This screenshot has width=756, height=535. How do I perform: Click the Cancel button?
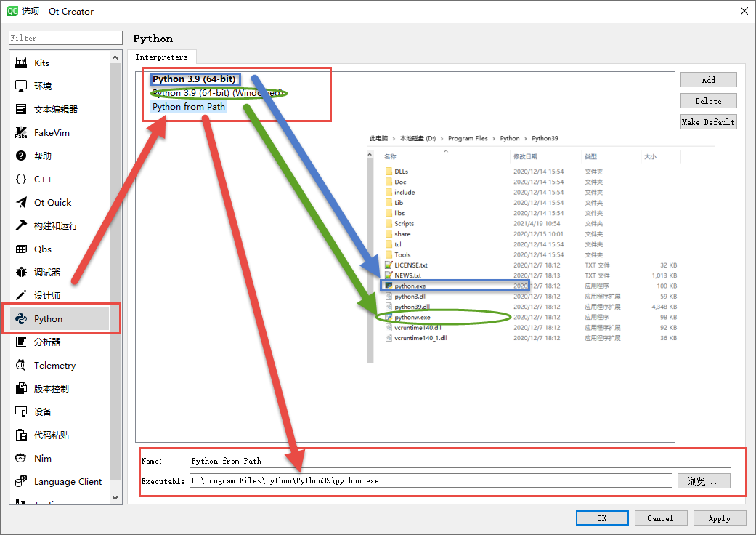point(660,518)
